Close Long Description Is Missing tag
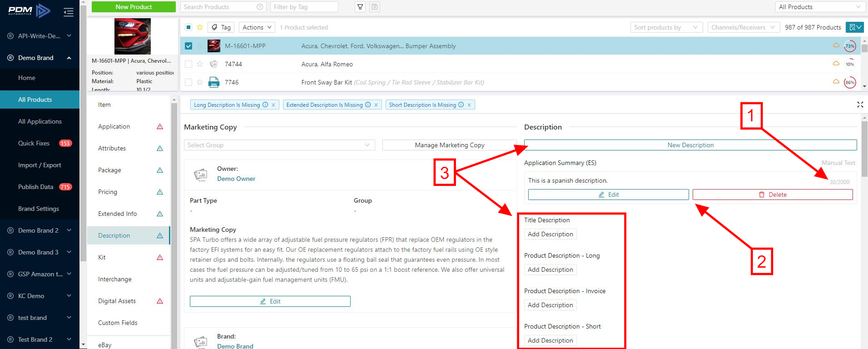868x349 pixels. point(273,105)
